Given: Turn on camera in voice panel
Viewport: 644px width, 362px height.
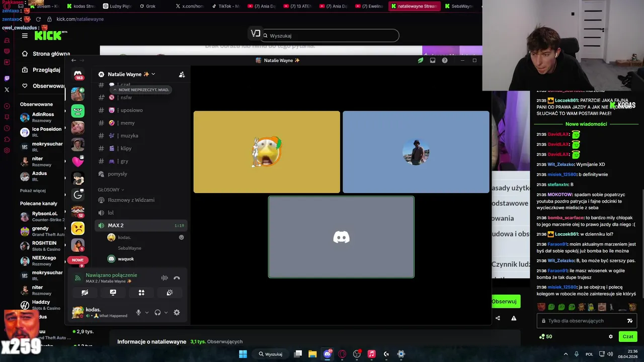Looking at the screenshot, I should coord(85,293).
